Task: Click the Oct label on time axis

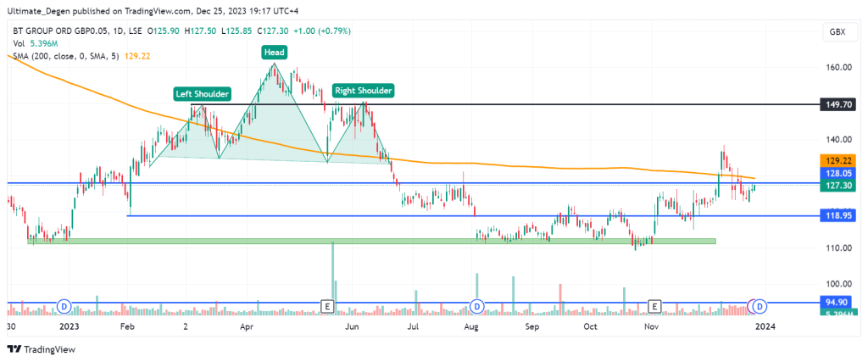Action: 590,326
